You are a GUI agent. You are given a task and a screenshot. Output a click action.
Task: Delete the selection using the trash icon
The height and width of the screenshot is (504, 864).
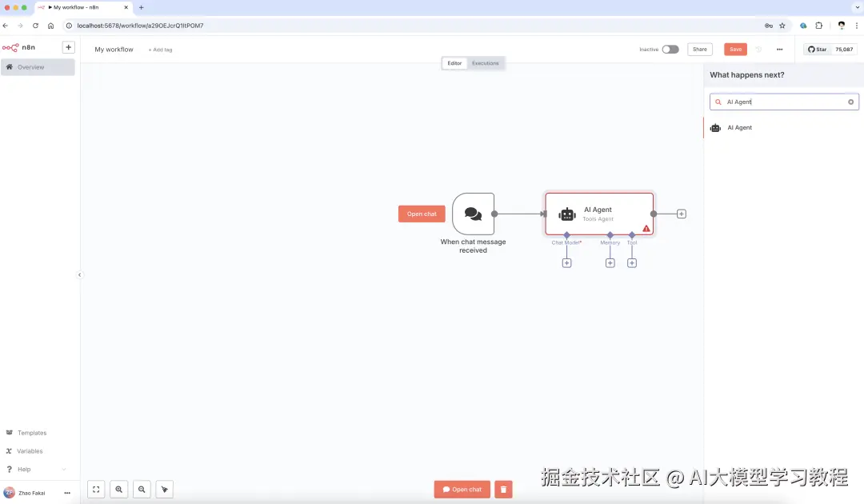[x=503, y=489]
